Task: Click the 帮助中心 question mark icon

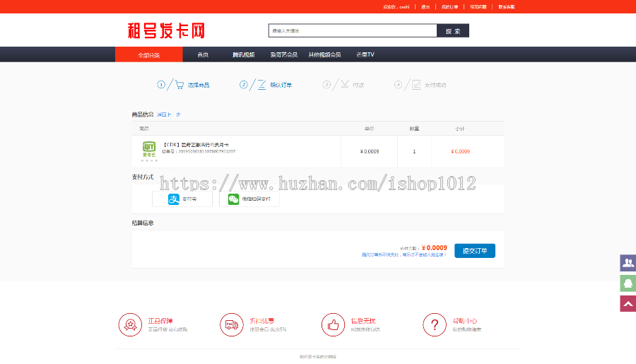Action: coord(435,324)
